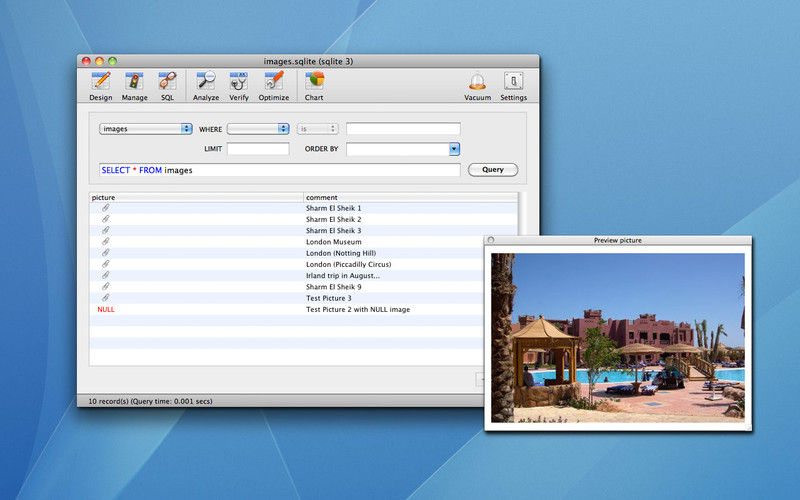The height and width of the screenshot is (500, 800).
Task: Minimize the images.sqlite window with yellow button
Action: point(99,61)
